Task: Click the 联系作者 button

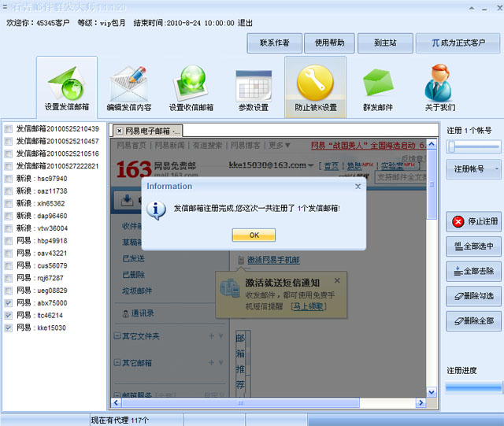Action: (x=275, y=43)
